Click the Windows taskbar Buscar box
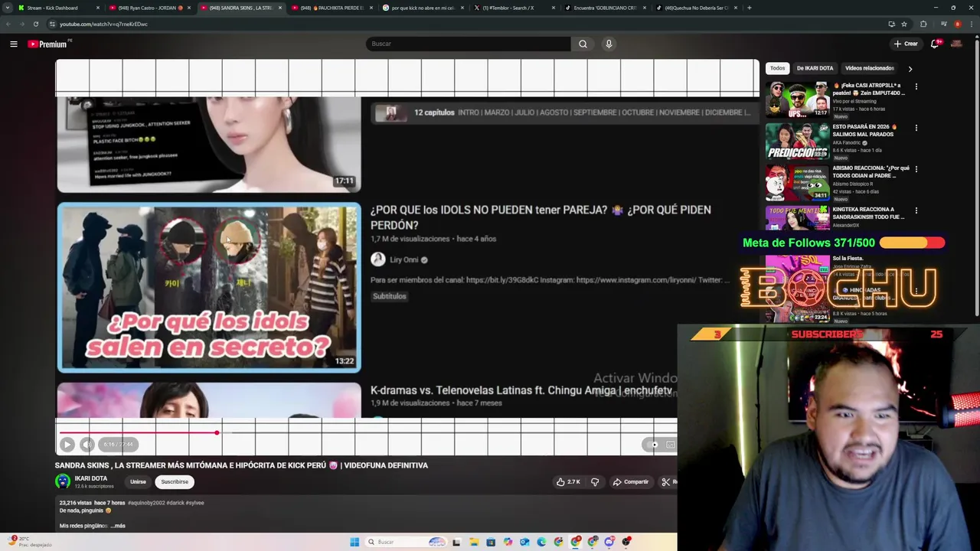Screen dimensions: 980x551 coord(407,542)
